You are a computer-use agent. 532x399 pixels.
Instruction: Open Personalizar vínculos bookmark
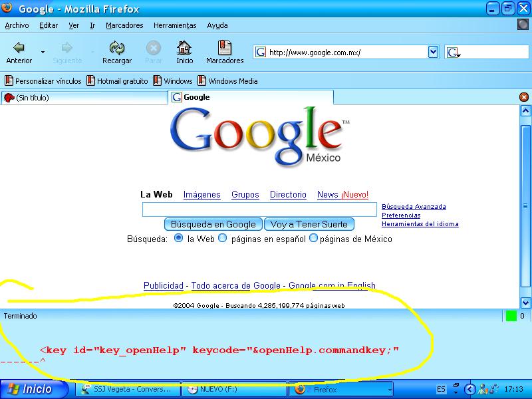click(x=43, y=81)
